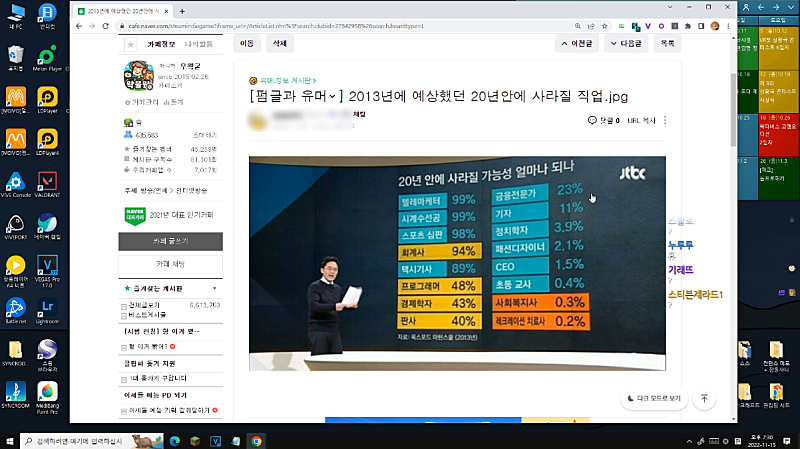Click the Windows taskbar search box
Viewport: 800px width, 449px height.
(92, 441)
